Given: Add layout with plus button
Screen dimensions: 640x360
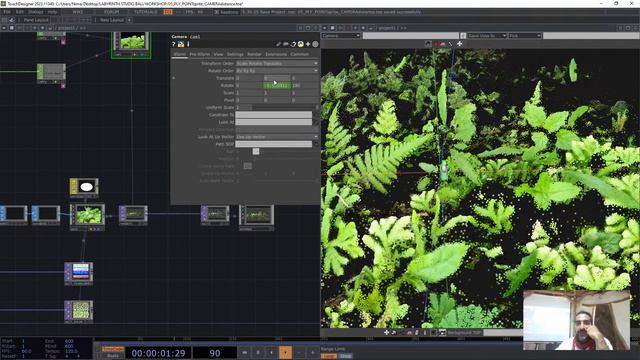Looking at the screenshot, I should (129, 20).
